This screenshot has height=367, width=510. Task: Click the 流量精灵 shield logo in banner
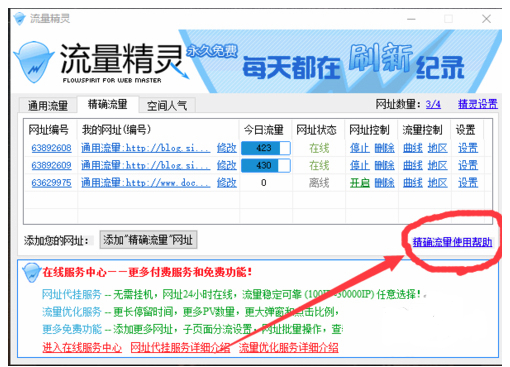34,62
